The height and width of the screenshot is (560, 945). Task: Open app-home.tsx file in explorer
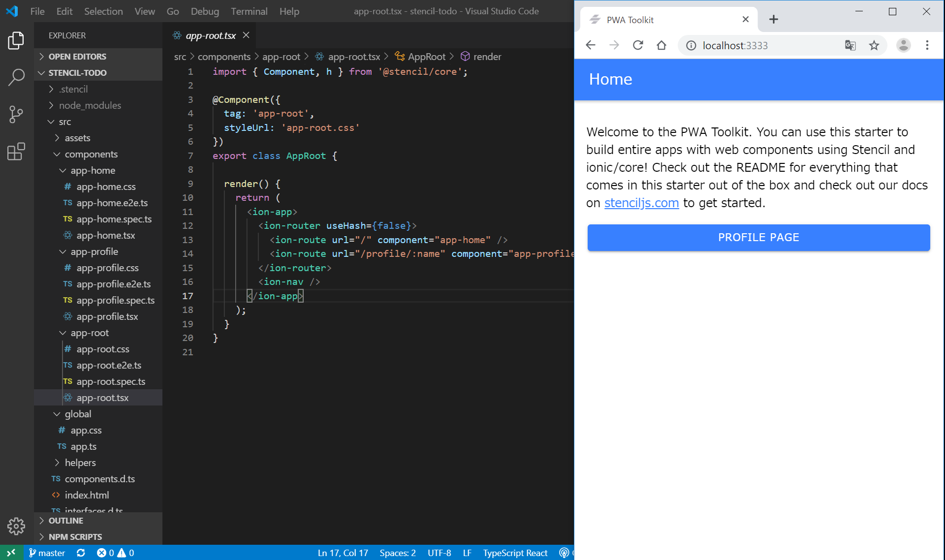(x=98, y=235)
